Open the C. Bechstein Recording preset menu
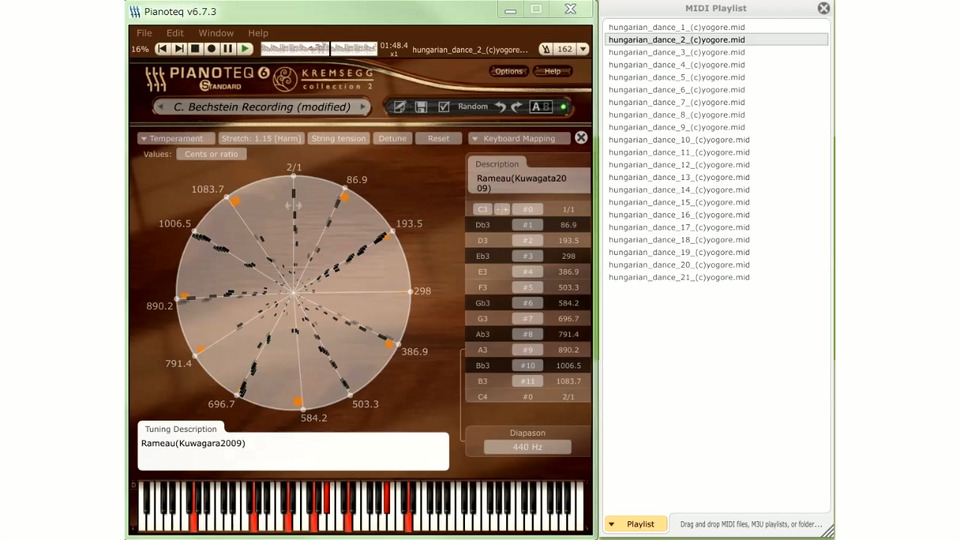The height and width of the screenshot is (540, 960). point(262,107)
